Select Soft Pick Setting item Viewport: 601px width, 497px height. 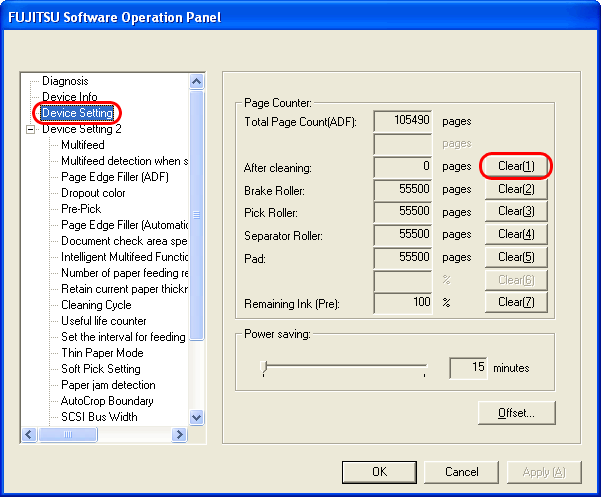point(101,369)
